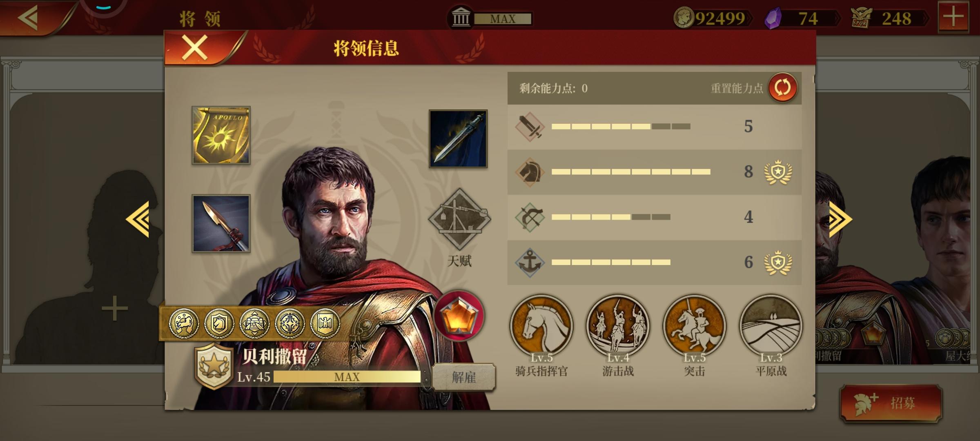Select the 突击 skill icon
Viewport: 980px width, 441px height.
694,326
